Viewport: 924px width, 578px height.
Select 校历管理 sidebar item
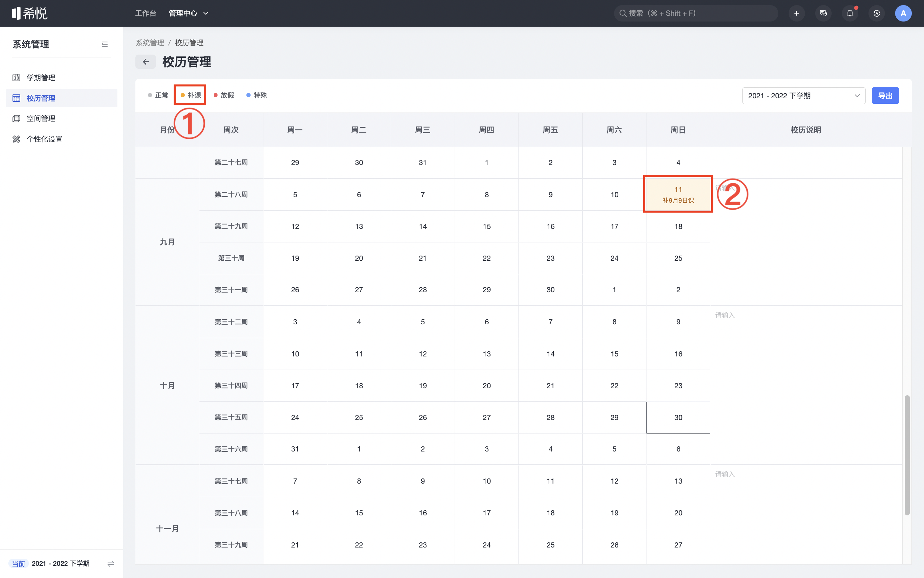[x=62, y=98]
